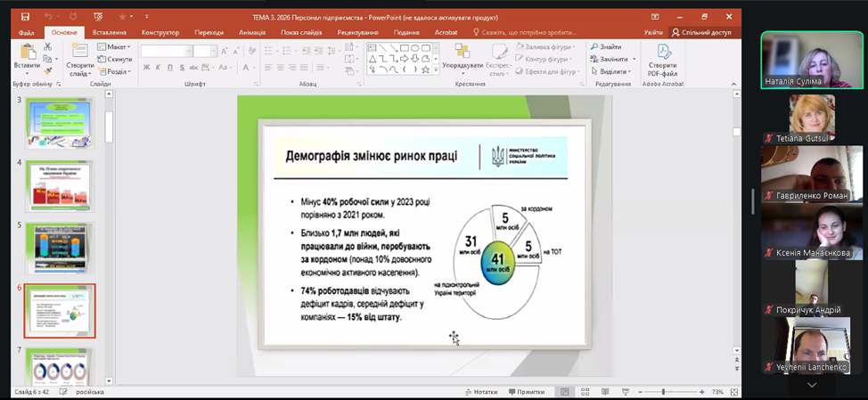This screenshot has height=400, width=868.
Task: Click the Format Painter brush icon
Action: (48, 70)
